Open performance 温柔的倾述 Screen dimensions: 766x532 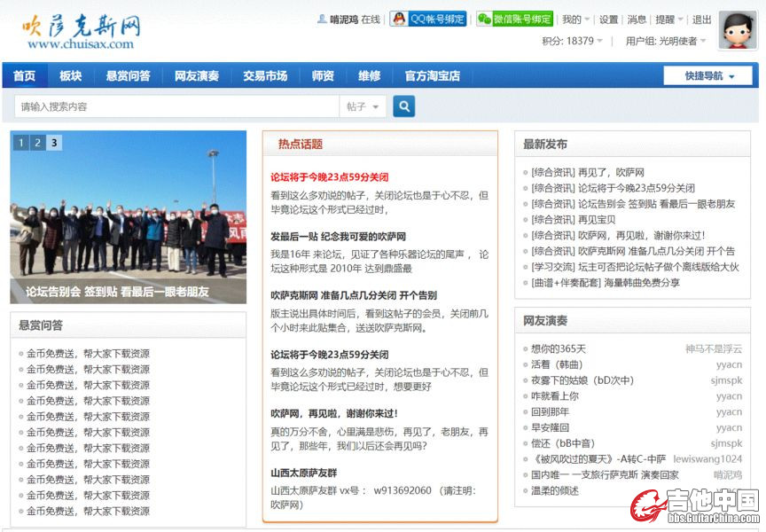click(554, 490)
